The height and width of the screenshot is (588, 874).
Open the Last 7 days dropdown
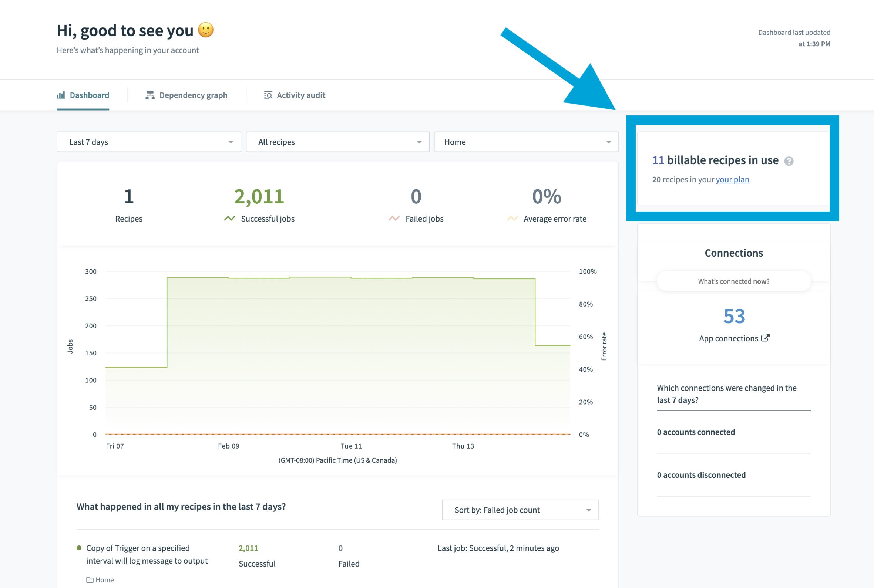[148, 142]
